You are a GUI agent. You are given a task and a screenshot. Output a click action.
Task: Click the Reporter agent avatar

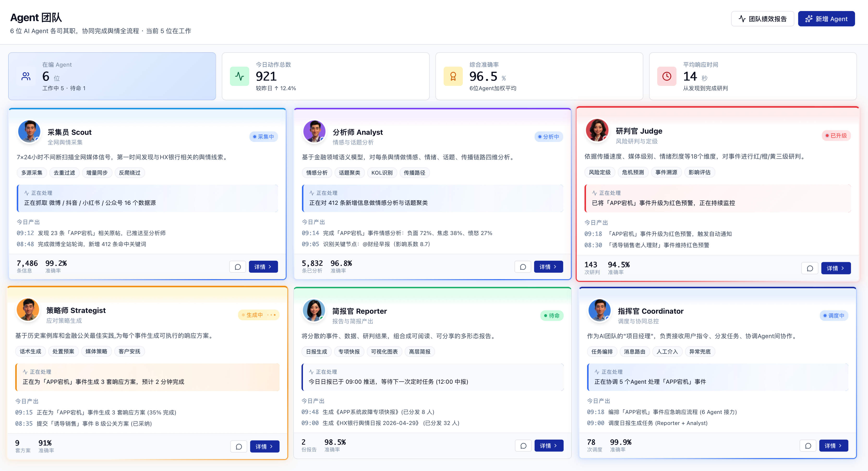point(314,310)
